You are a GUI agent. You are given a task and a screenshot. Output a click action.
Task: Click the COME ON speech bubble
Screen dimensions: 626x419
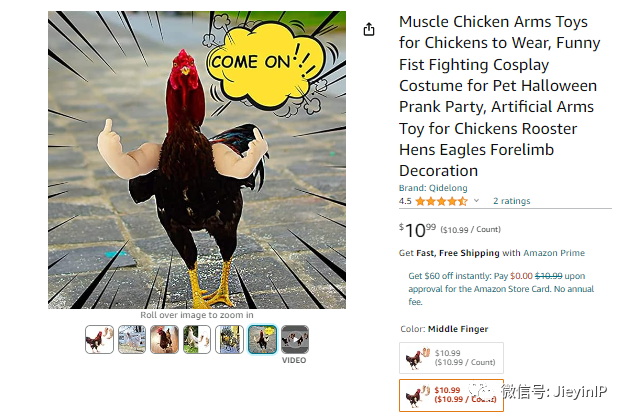(257, 61)
